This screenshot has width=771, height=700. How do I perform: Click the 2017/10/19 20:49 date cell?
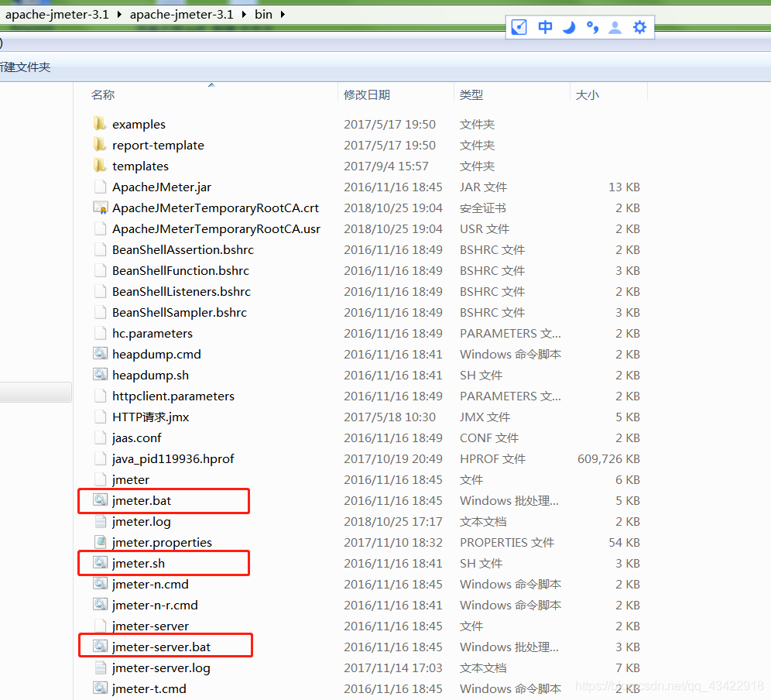[393, 458]
